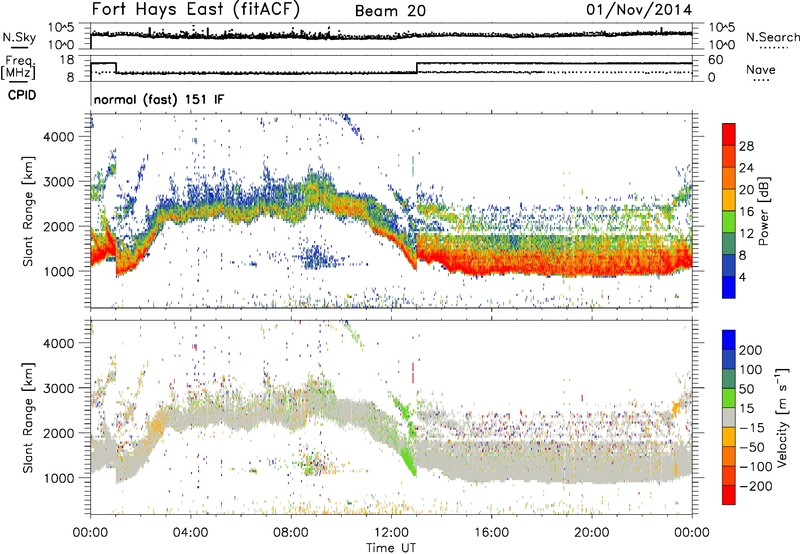This screenshot has height=554, width=800.
Task: Click the Nave legend label
Action: point(760,70)
